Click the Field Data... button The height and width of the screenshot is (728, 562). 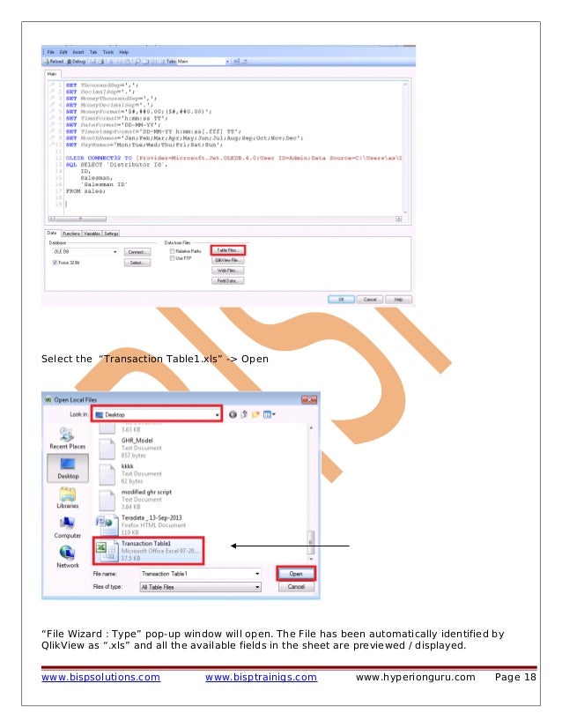coord(227,281)
